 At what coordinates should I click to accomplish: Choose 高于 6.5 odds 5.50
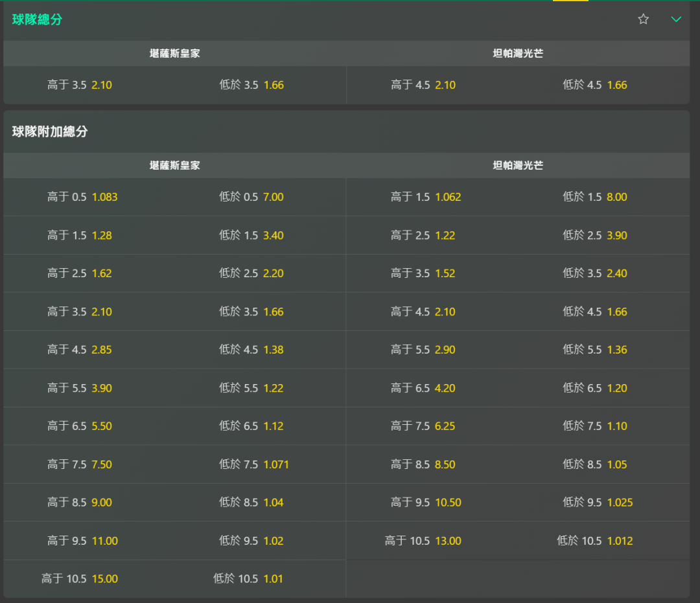click(80, 426)
